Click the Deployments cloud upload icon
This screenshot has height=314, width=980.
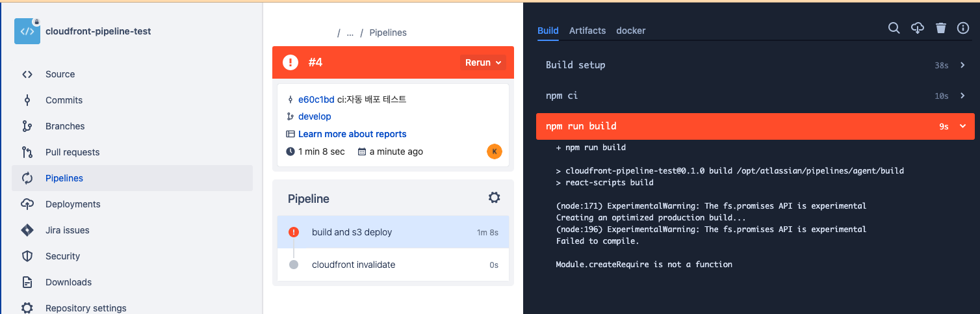[x=27, y=204]
